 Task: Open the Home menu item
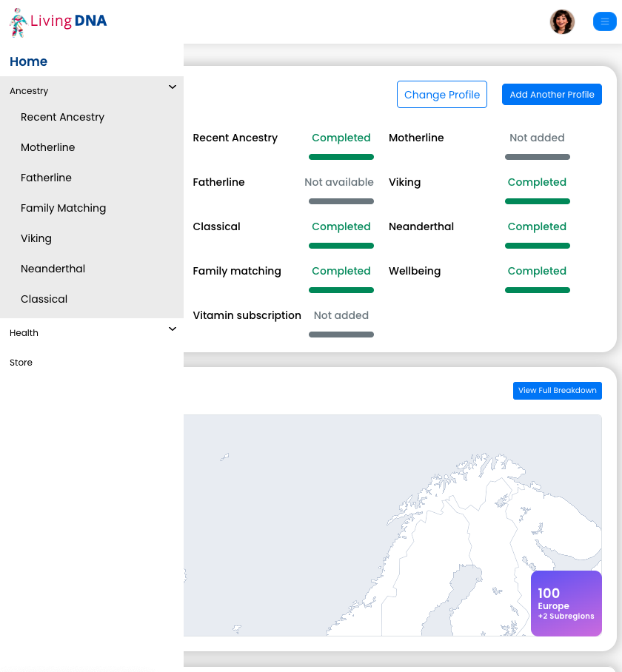[28, 61]
